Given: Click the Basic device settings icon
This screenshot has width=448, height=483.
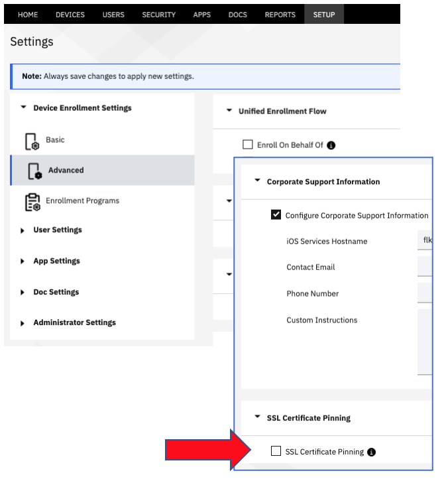Looking at the screenshot, I should point(32,142).
